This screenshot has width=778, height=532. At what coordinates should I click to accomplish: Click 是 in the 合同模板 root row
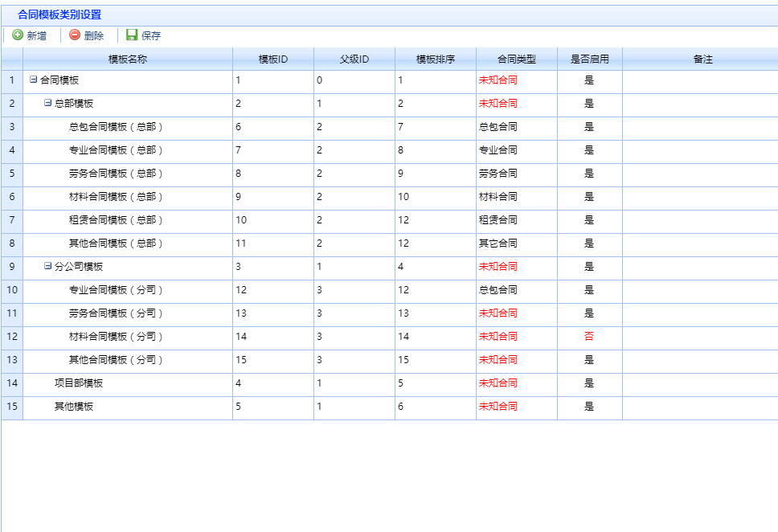coord(589,80)
